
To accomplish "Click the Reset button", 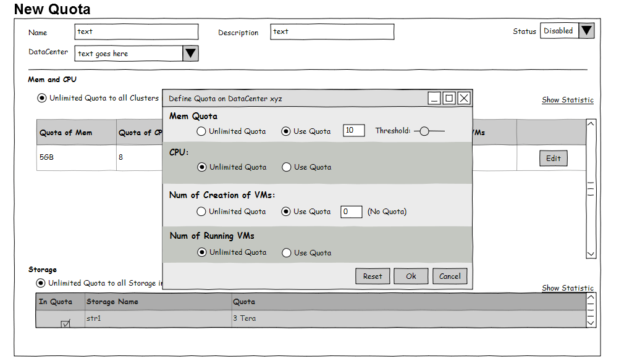I will tap(373, 276).
